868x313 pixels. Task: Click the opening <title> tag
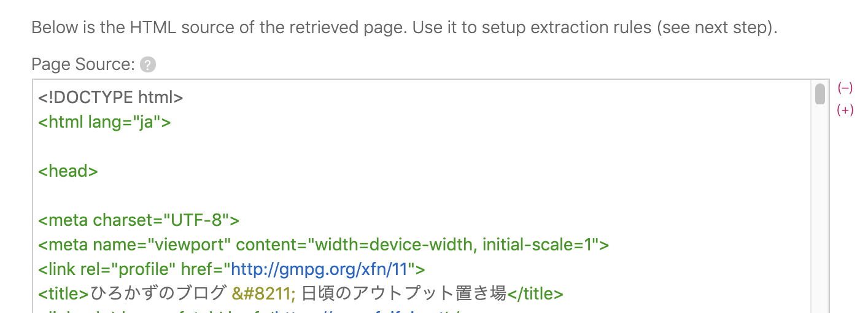[64, 294]
